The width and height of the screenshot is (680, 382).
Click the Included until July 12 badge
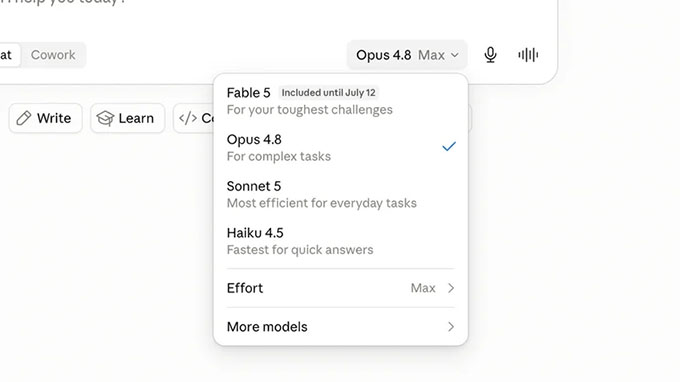(328, 93)
